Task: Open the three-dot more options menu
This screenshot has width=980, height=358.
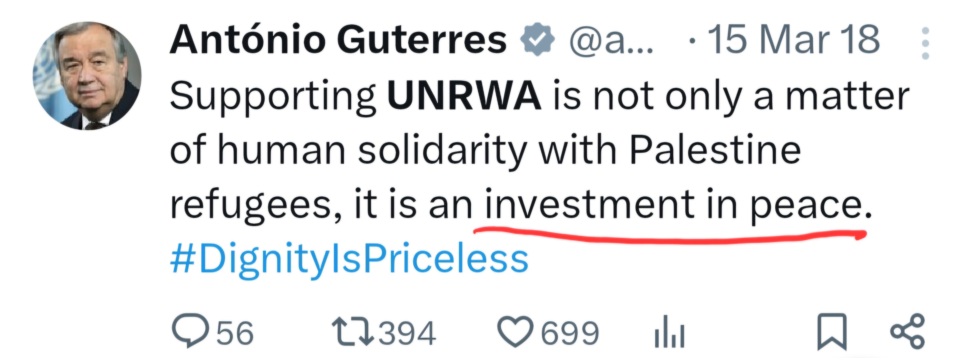Action: [x=926, y=43]
